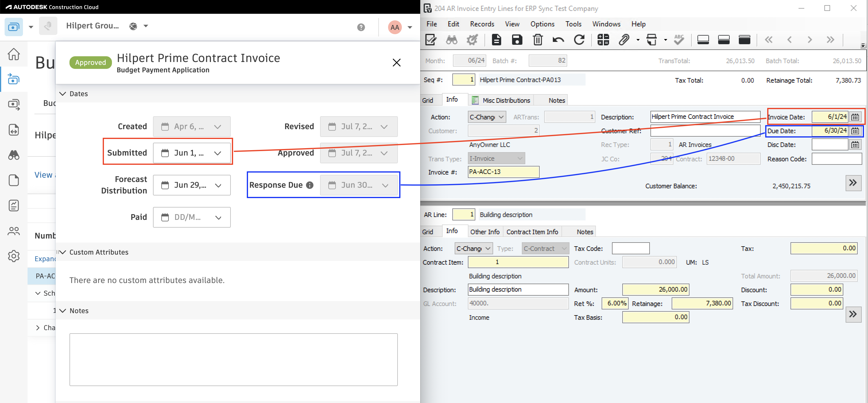Click the header section more >> button
The width and height of the screenshot is (868, 403).
pyautogui.click(x=853, y=183)
